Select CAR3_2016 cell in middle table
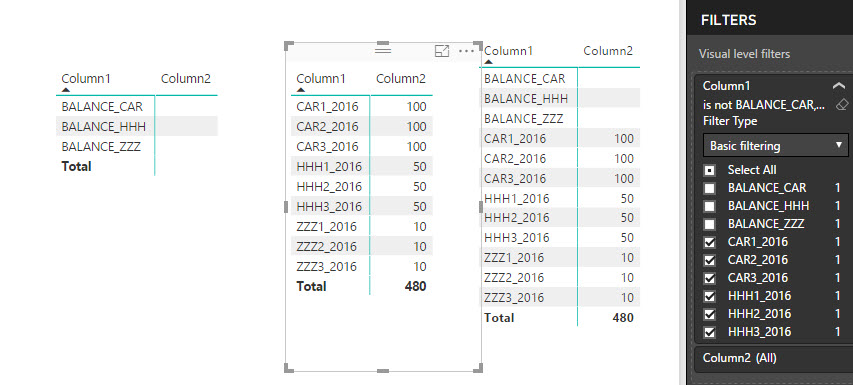Viewport: 853px width, 385px height. click(327, 147)
